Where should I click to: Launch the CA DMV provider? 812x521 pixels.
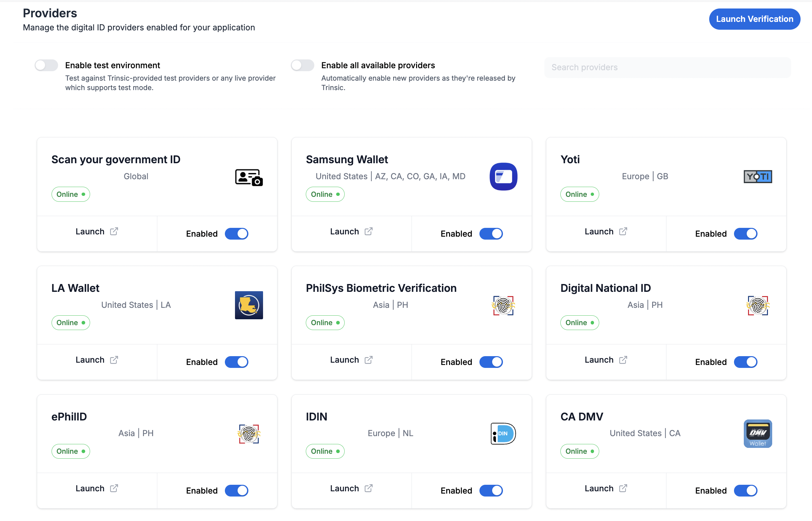(606, 488)
